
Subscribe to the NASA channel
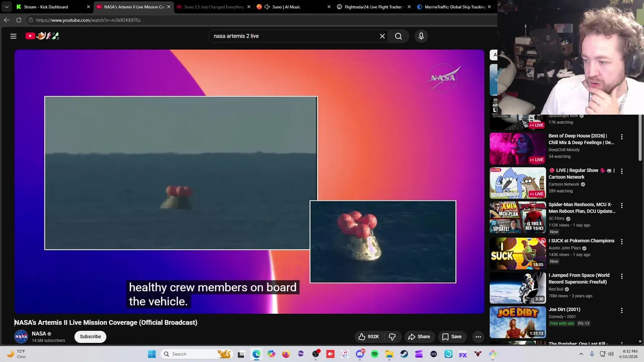click(x=91, y=337)
